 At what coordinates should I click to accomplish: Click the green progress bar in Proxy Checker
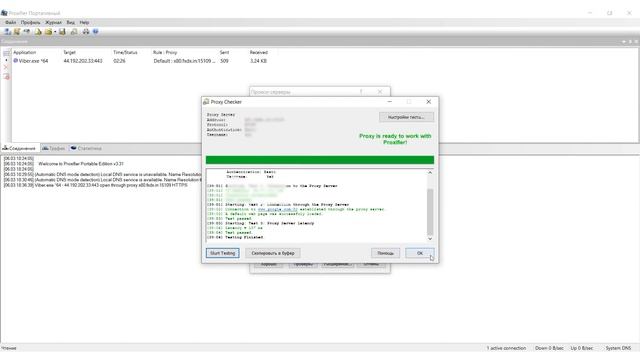[320, 160]
